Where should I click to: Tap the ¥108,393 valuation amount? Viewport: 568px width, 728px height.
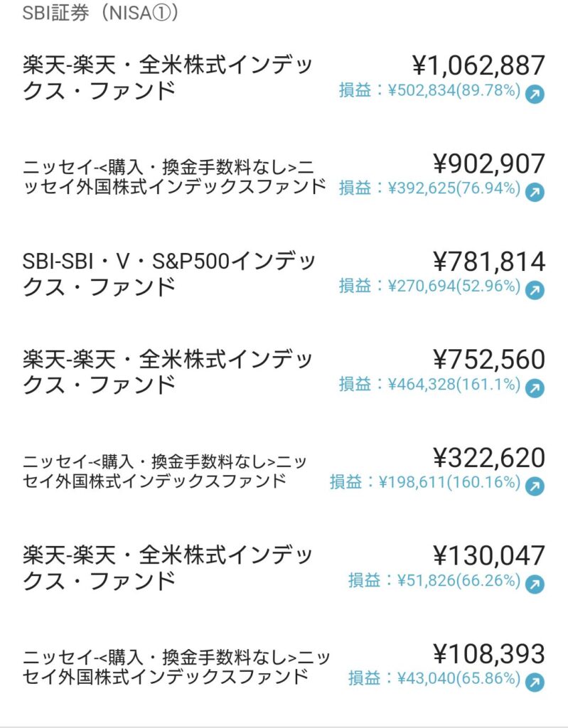tap(489, 654)
